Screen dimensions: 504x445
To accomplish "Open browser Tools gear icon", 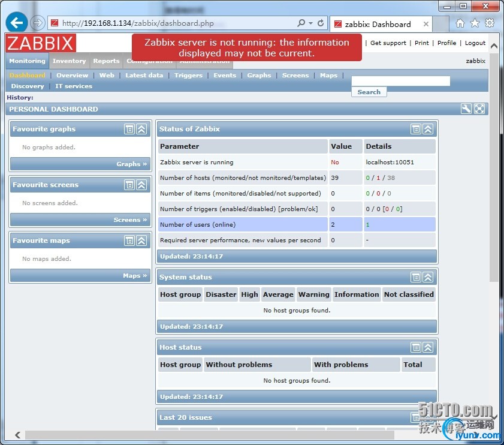I will [x=490, y=23].
